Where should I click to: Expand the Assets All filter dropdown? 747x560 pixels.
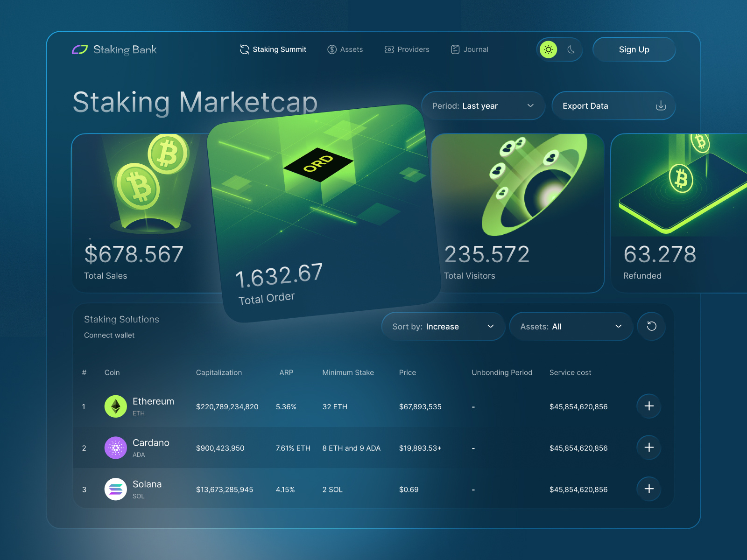[571, 326]
